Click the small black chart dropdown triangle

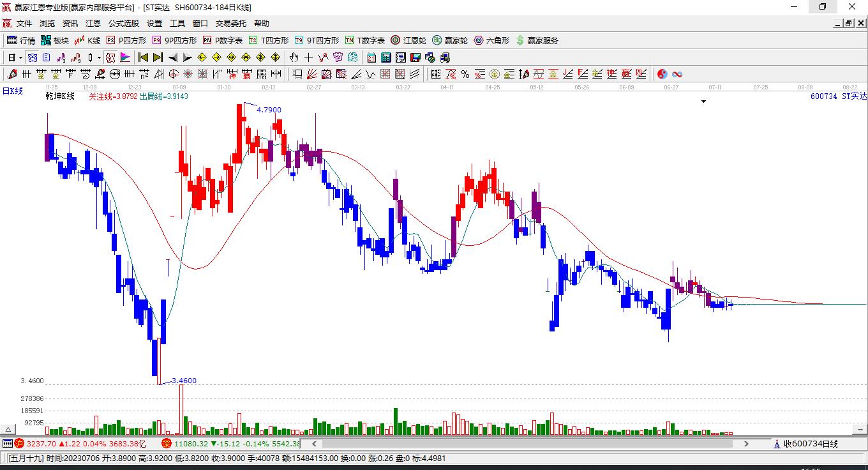[703, 101]
